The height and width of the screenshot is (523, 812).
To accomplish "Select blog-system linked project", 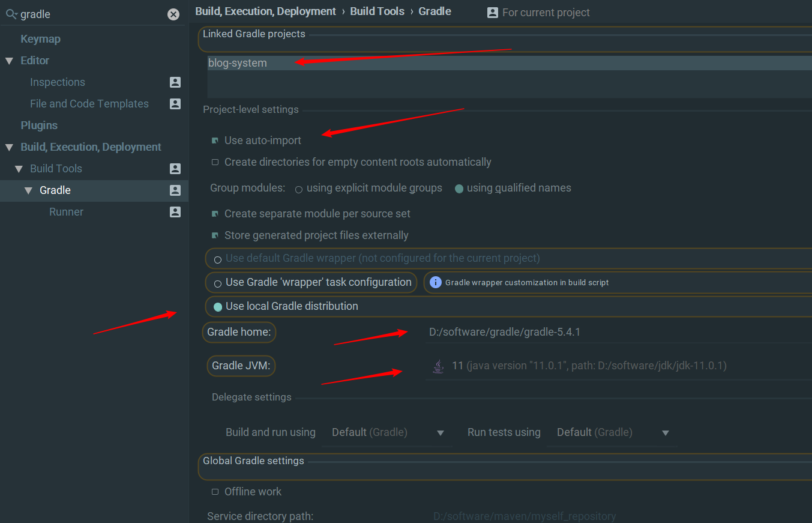I will [x=510, y=63].
